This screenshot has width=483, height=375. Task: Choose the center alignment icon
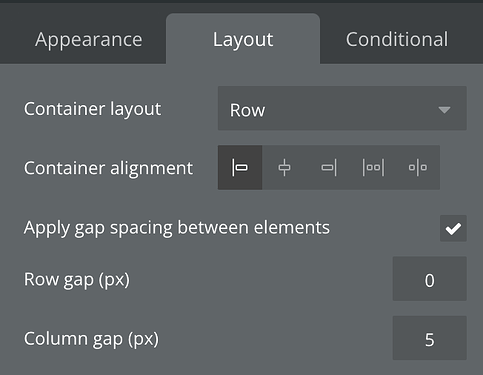pyautogui.click(x=284, y=167)
